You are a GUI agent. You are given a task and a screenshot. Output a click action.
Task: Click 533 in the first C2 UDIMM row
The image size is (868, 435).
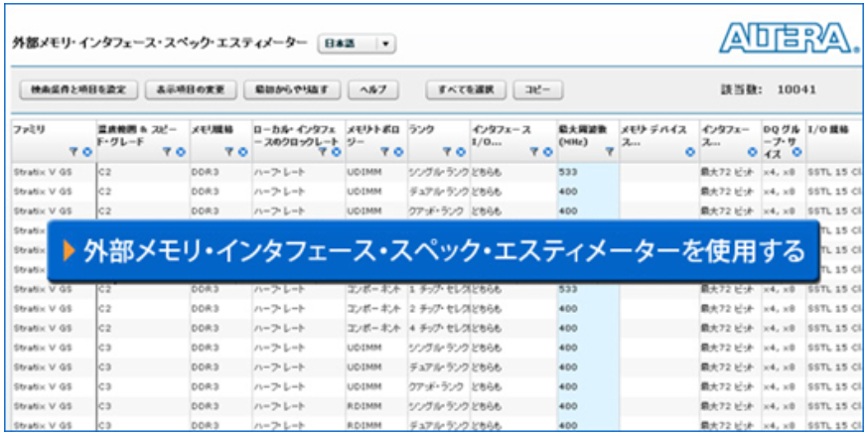568,172
